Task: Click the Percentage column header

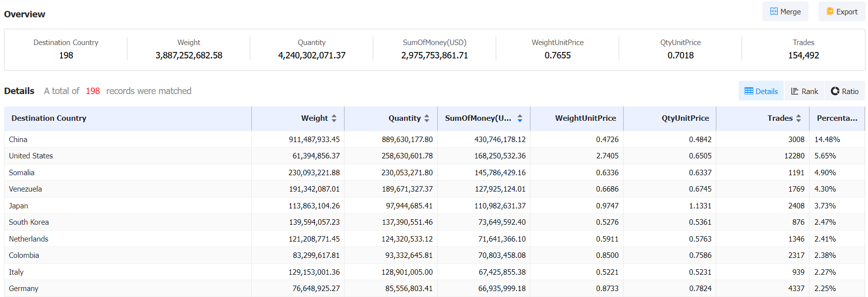Action: coord(837,118)
